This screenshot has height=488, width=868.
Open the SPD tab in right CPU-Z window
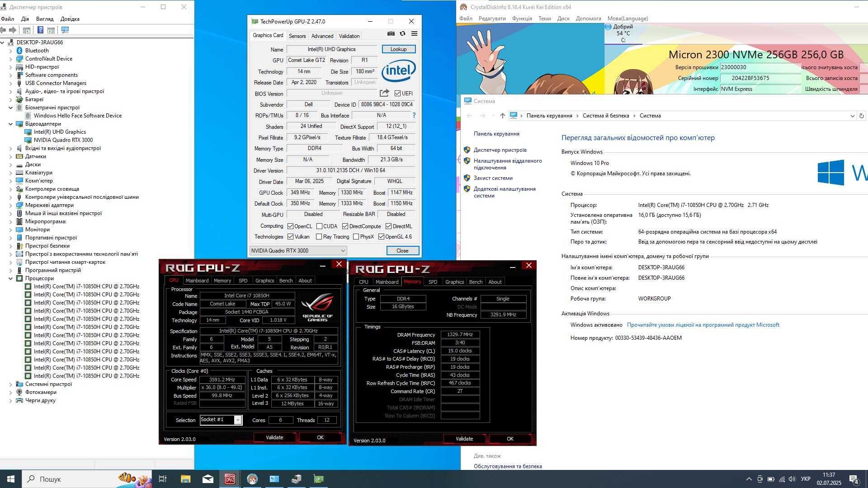433,282
